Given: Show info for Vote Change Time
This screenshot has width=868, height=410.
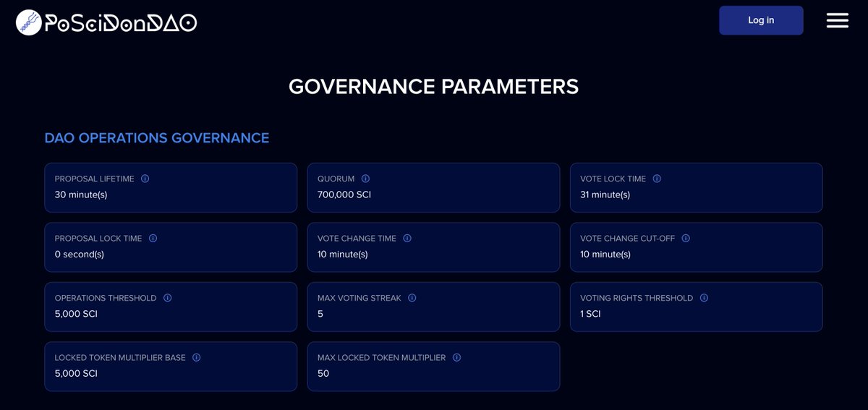Looking at the screenshot, I should point(407,238).
